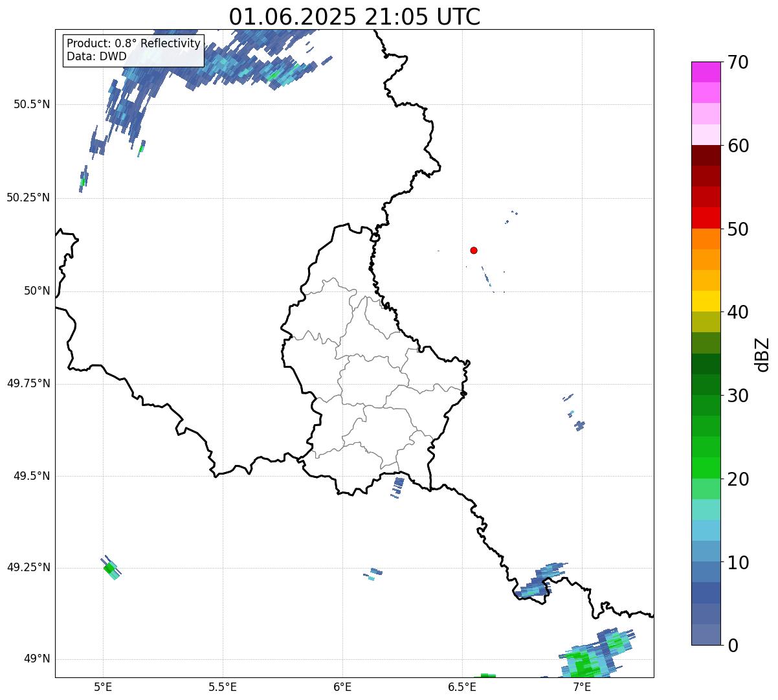Click the 50.25°N latitude label
Viewport: 778px width, 700px height.
point(28,198)
